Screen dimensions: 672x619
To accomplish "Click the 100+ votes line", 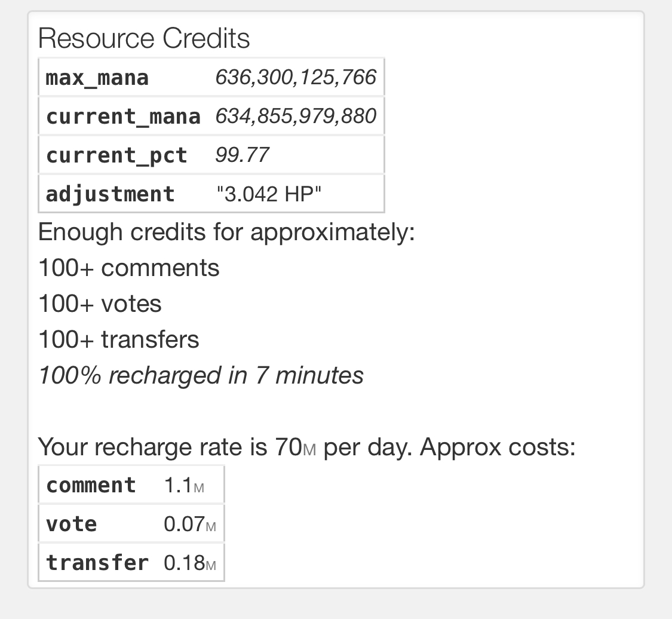I will coord(100,304).
